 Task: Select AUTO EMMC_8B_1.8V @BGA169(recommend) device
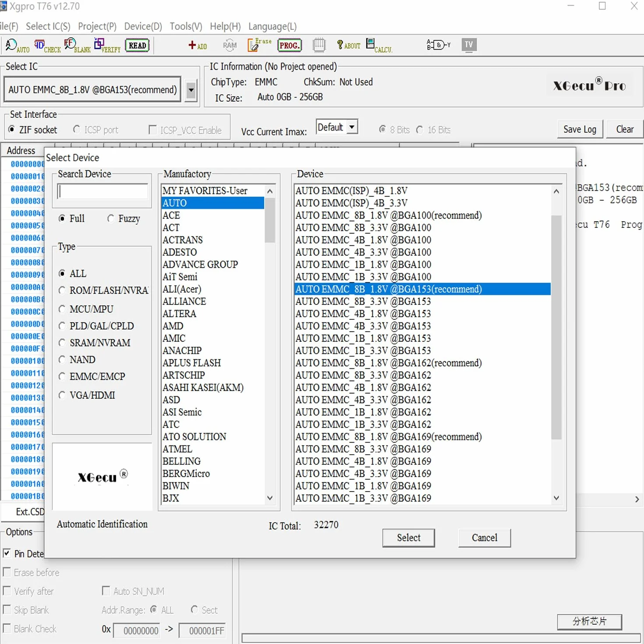(423, 437)
